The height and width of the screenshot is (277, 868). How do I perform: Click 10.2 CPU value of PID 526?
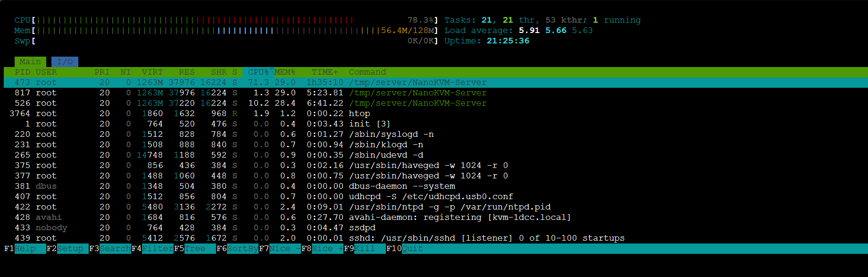click(x=259, y=103)
